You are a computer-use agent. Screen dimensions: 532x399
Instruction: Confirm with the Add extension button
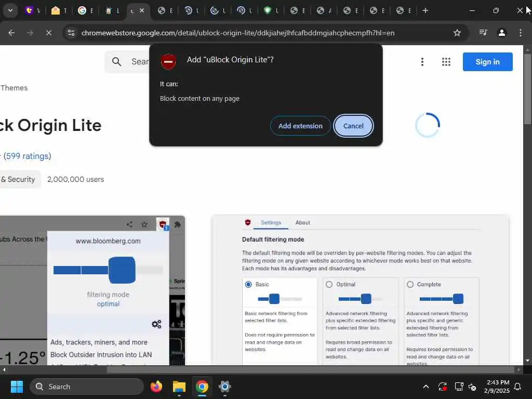[x=300, y=126]
